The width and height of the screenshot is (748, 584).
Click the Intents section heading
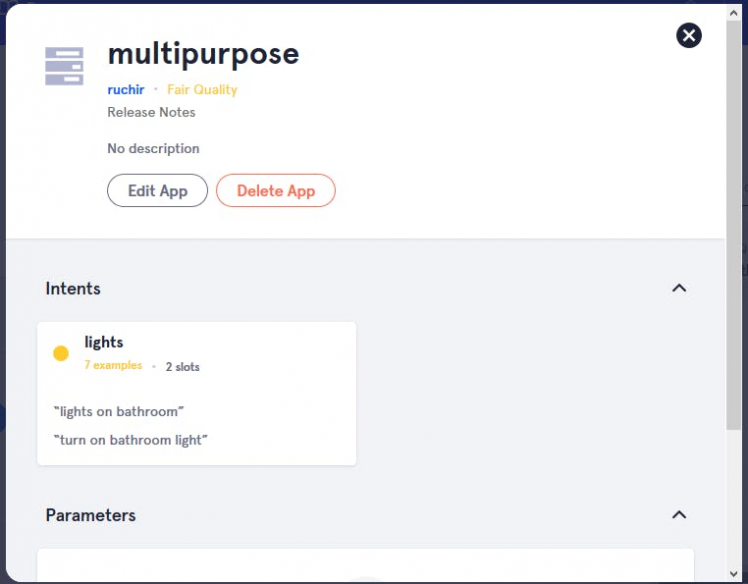click(x=73, y=288)
